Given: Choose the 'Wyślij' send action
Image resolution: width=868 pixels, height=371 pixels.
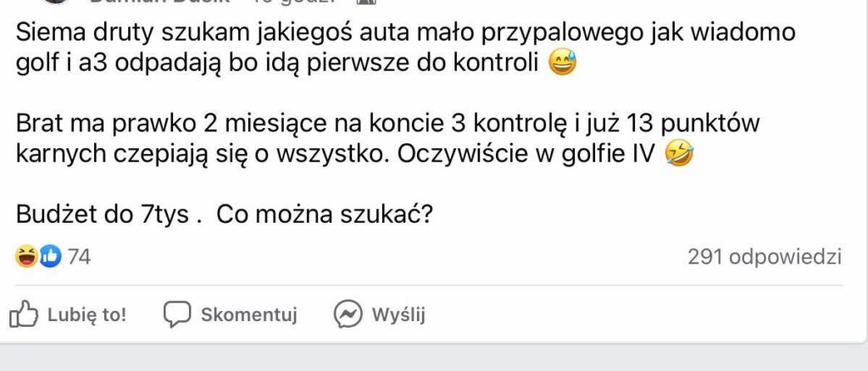Looking at the screenshot, I should (398, 314).
